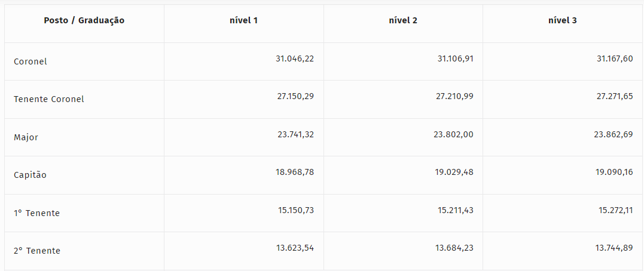This screenshot has width=644, height=271.
Task: Click Major nível 1 value 23.741,32
Action: coord(295,134)
